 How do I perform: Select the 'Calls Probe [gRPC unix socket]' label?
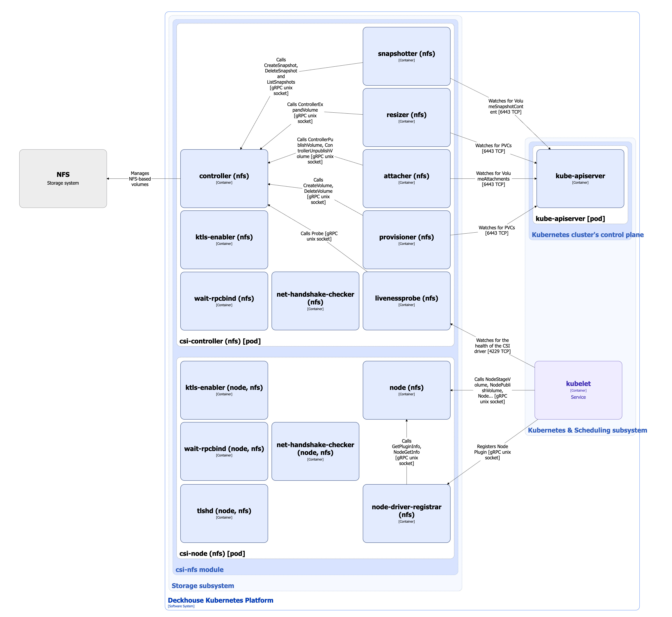click(x=319, y=236)
